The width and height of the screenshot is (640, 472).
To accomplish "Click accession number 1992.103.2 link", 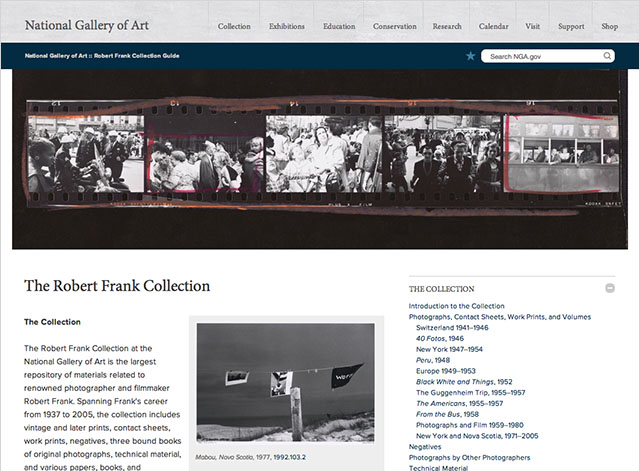I will [x=289, y=457].
